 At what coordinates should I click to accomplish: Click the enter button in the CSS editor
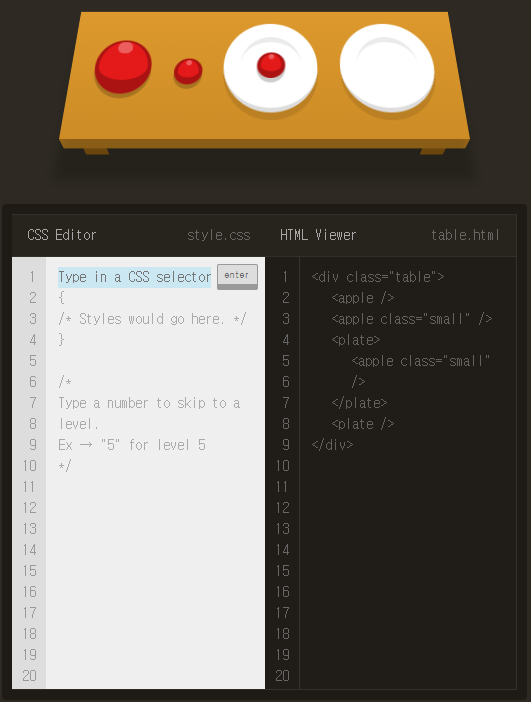coord(237,276)
